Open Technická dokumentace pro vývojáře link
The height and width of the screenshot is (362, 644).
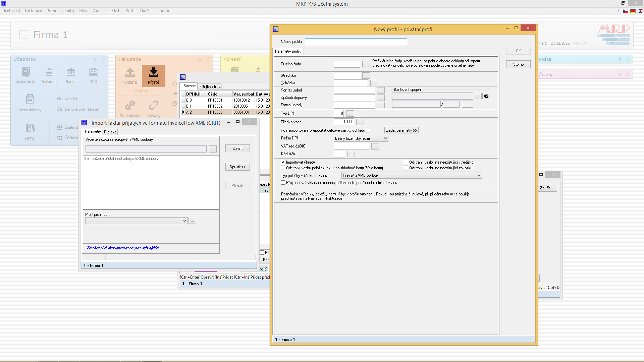[x=122, y=248]
